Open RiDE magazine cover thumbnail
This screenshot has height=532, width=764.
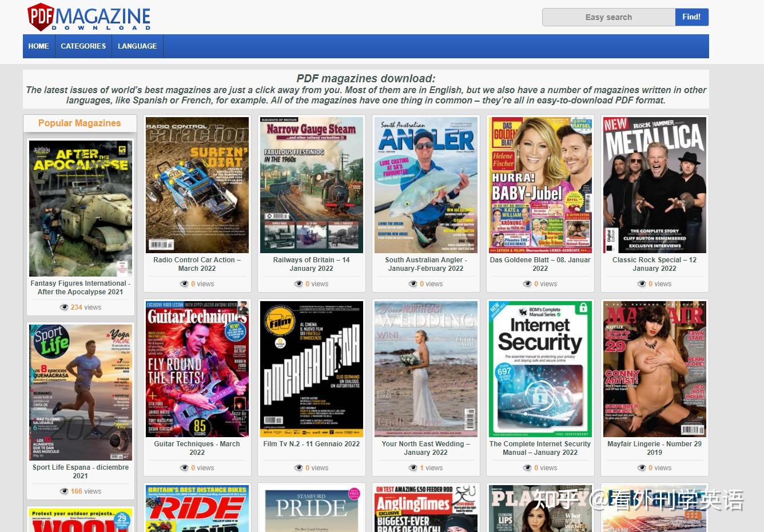pos(197,509)
